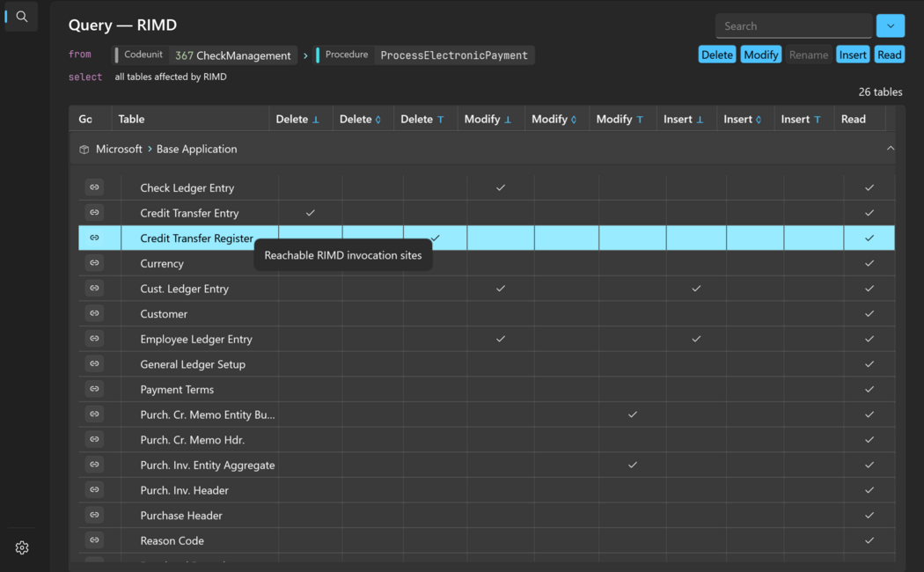Go to Employee Ledger Entry link icon
924x572 pixels.
94,339
